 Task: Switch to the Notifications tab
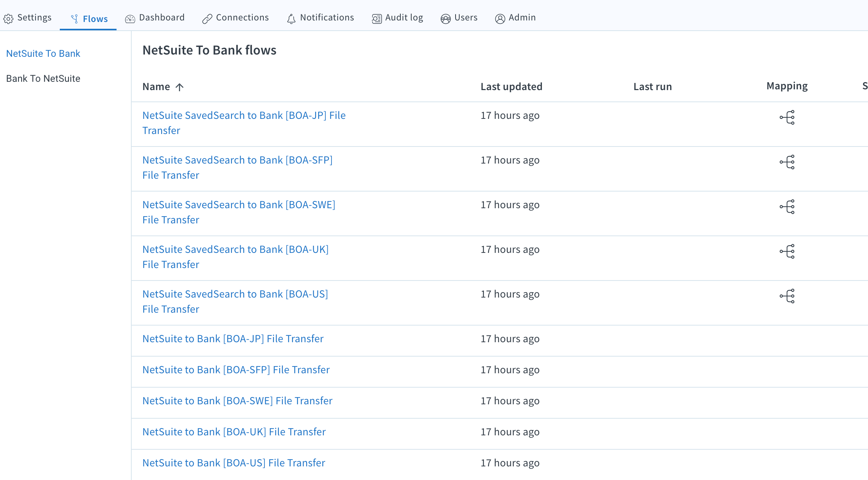(x=320, y=18)
